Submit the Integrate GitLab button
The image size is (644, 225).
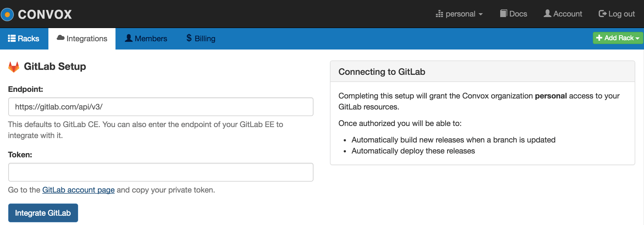pos(43,213)
